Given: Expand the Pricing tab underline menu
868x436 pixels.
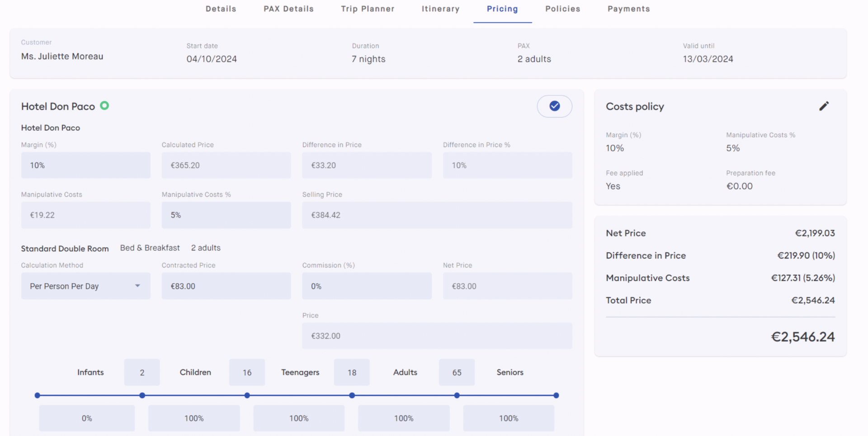Looking at the screenshot, I should [x=502, y=9].
